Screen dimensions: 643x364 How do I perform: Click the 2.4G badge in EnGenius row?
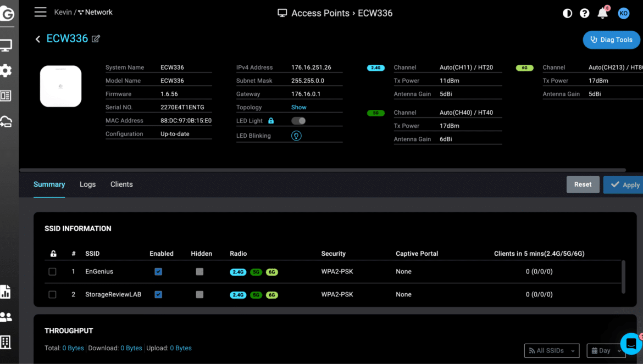coord(238,272)
